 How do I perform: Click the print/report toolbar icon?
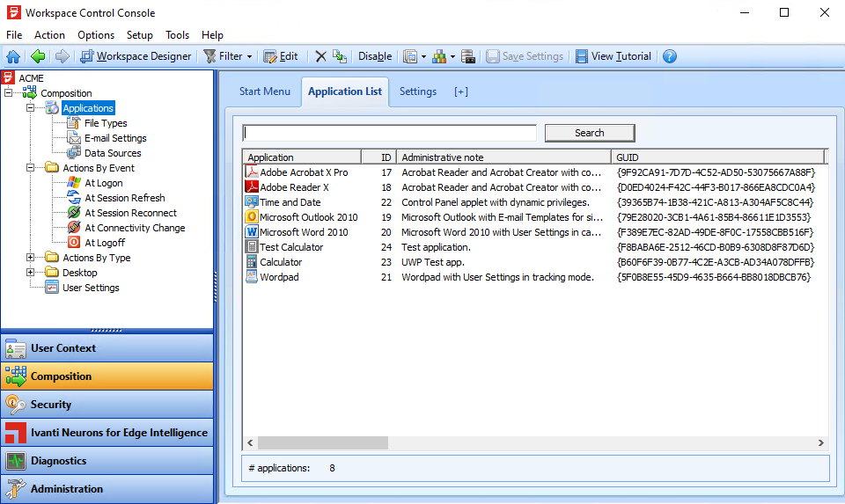click(x=468, y=56)
